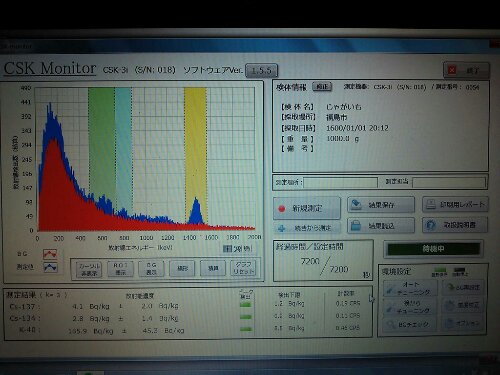
Task: Click the magnifier icon for BG check
Action: tap(390, 324)
